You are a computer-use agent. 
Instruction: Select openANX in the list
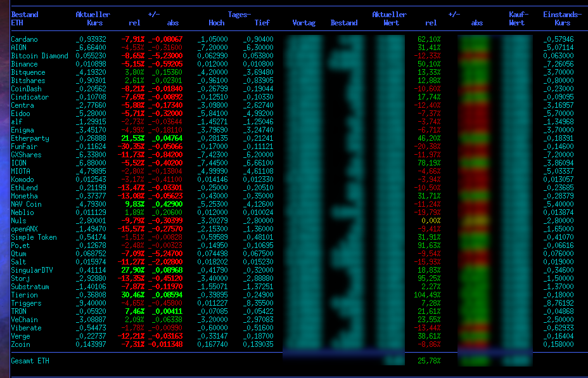(x=24, y=230)
